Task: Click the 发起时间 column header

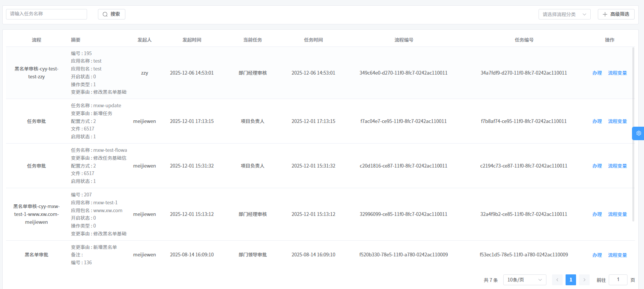Action: pyautogui.click(x=192, y=40)
